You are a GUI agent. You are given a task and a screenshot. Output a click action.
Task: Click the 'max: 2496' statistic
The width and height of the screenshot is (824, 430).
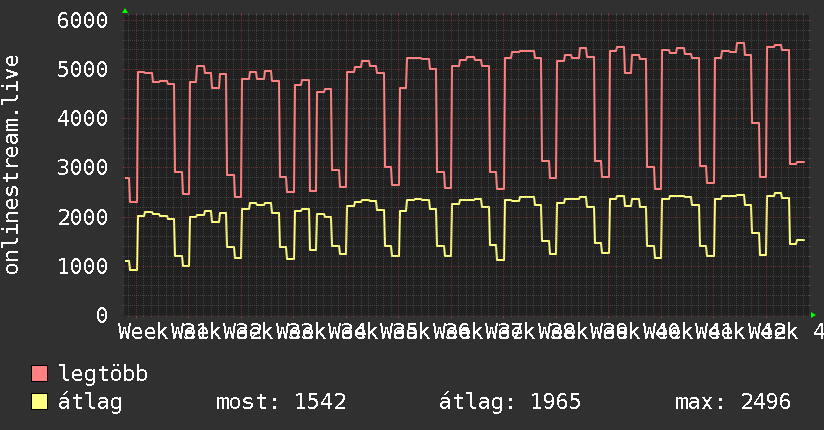pyautogui.click(x=733, y=402)
